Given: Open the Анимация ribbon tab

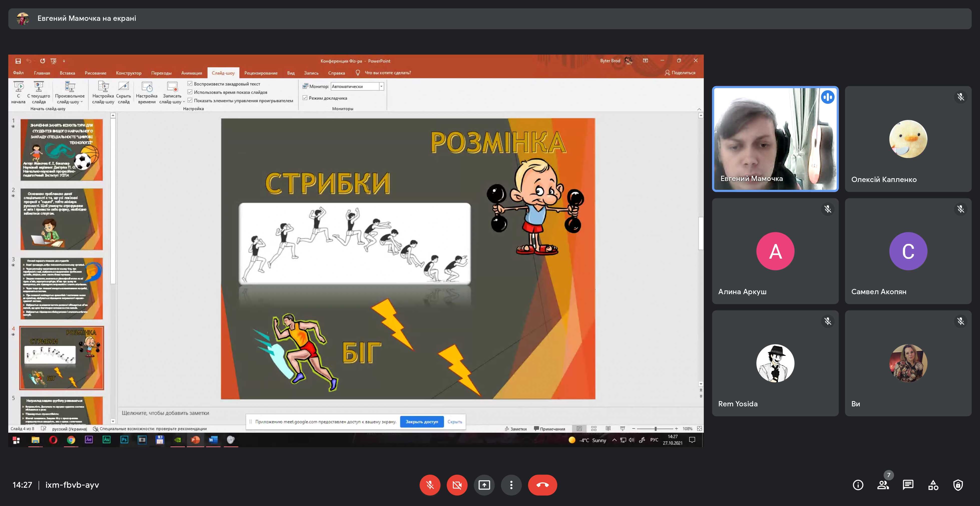Looking at the screenshot, I should (191, 73).
